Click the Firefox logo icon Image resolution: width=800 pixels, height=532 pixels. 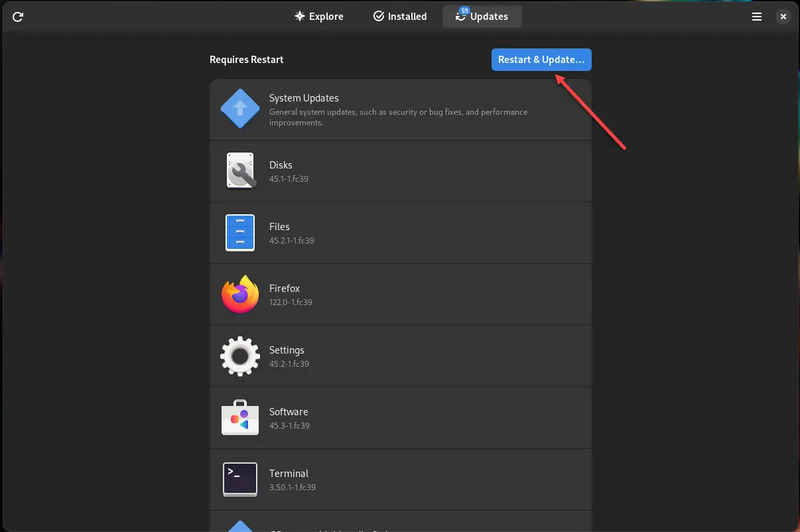point(239,295)
